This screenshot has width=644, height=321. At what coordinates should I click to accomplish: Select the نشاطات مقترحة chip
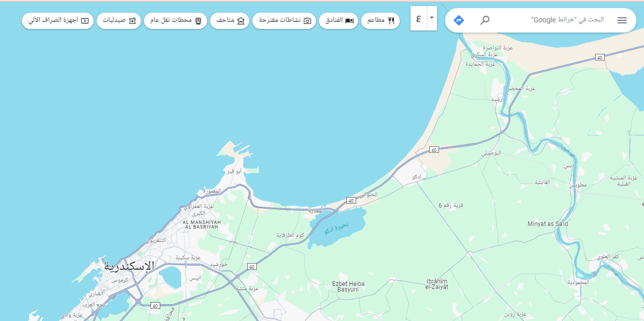(284, 21)
